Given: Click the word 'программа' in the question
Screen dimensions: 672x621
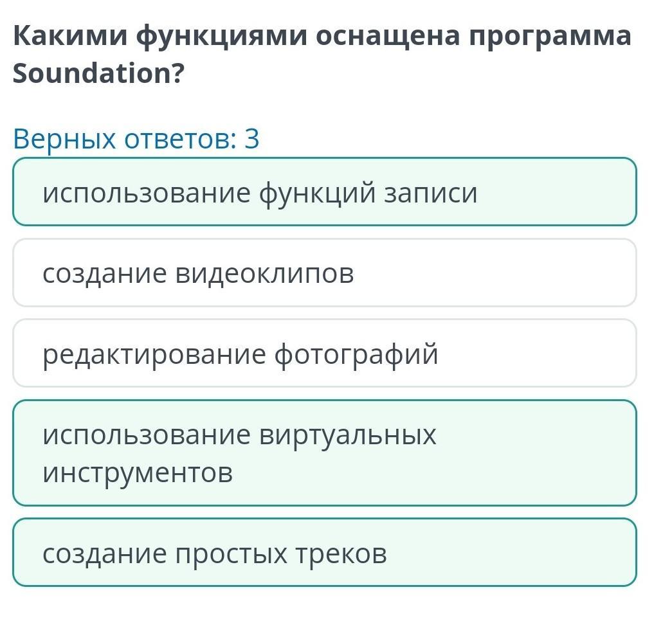Looking at the screenshot, I should pos(550,37).
